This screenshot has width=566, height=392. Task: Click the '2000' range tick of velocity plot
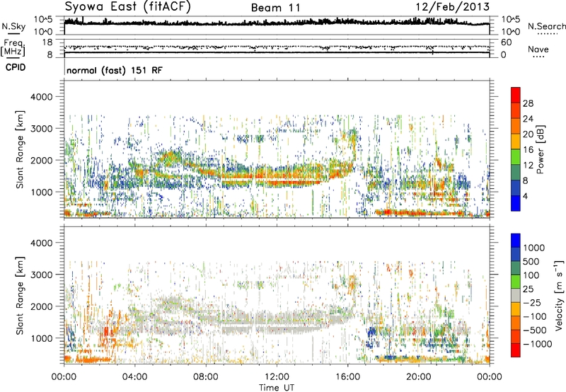coord(42,307)
